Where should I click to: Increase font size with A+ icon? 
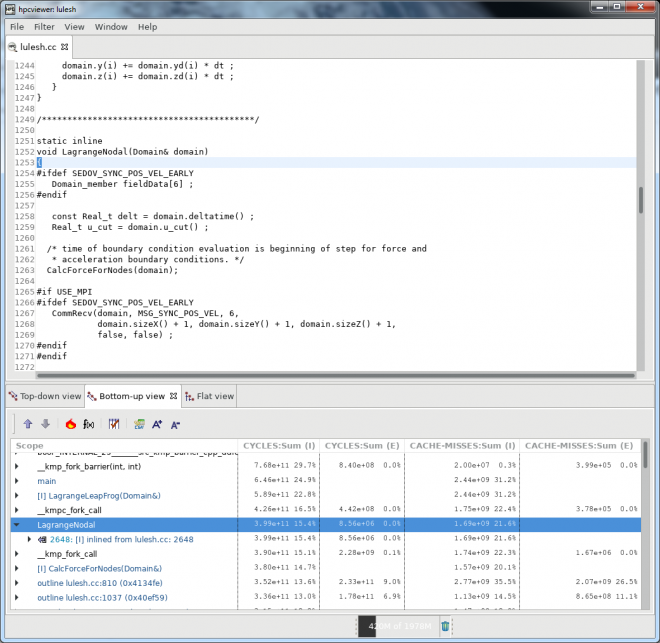[x=157, y=424]
